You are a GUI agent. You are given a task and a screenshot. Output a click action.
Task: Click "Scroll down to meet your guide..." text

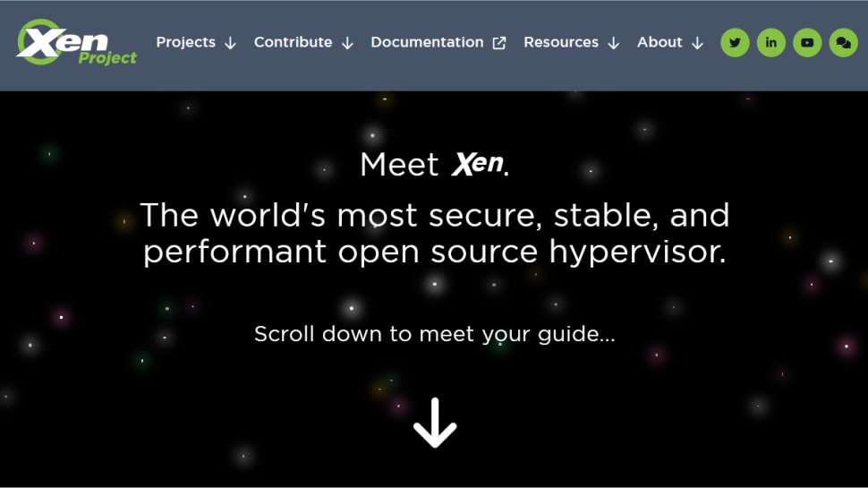(435, 335)
